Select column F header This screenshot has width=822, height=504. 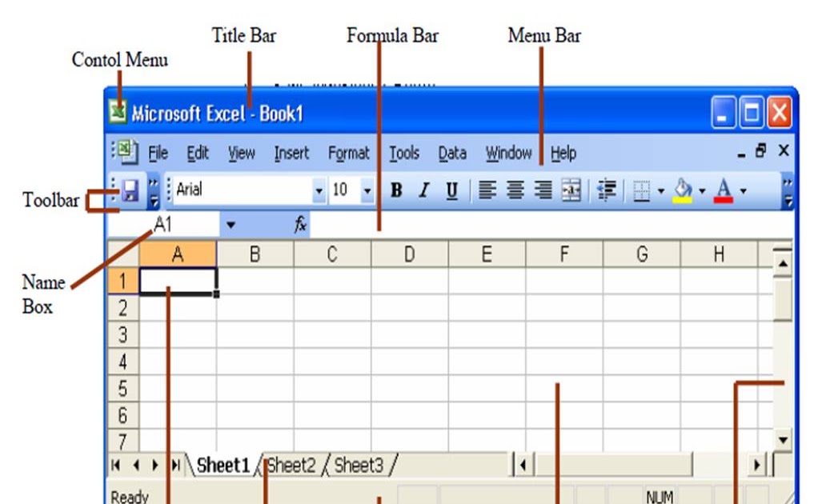click(564, 254)
